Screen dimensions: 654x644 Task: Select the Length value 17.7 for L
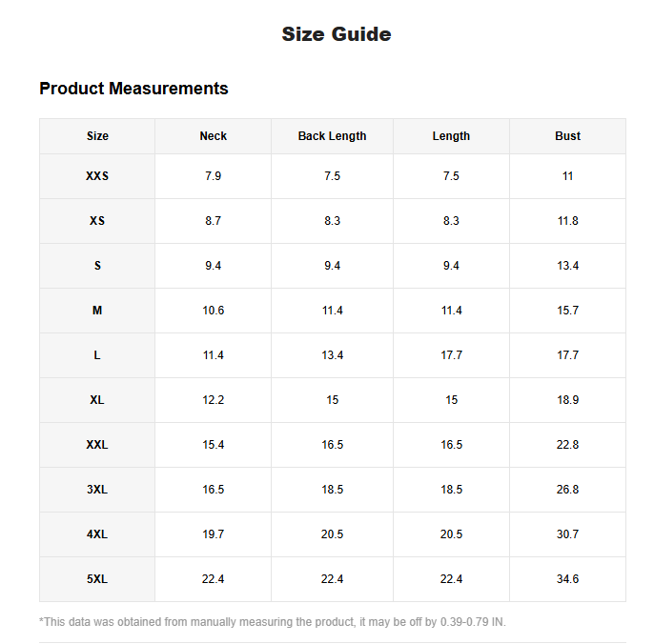pos(451,355)
